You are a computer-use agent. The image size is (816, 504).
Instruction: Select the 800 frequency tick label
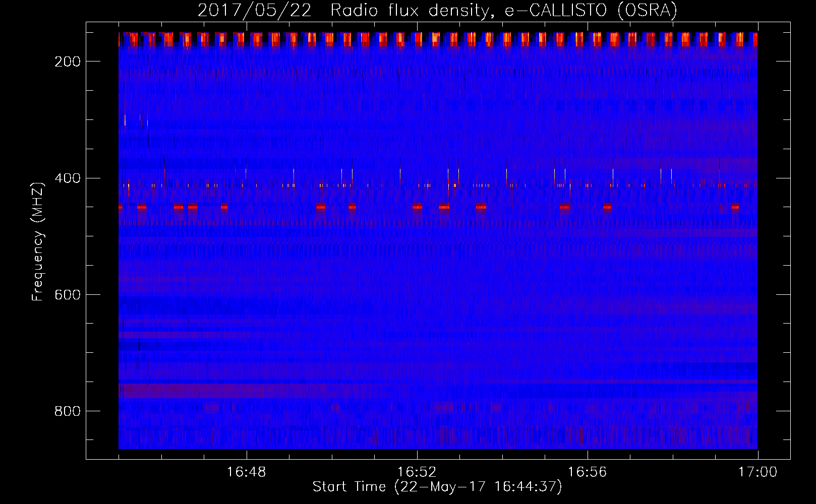click(68, 411)
